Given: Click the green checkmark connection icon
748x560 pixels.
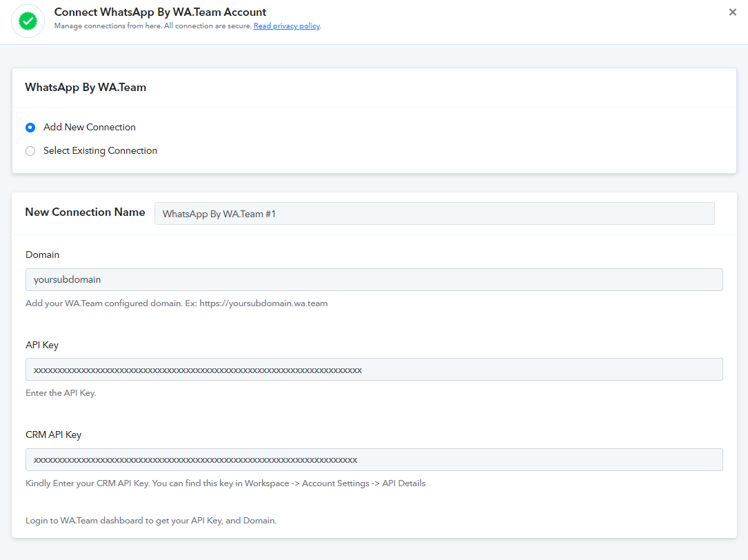Looking at the screenshot, I should point(28,21).
